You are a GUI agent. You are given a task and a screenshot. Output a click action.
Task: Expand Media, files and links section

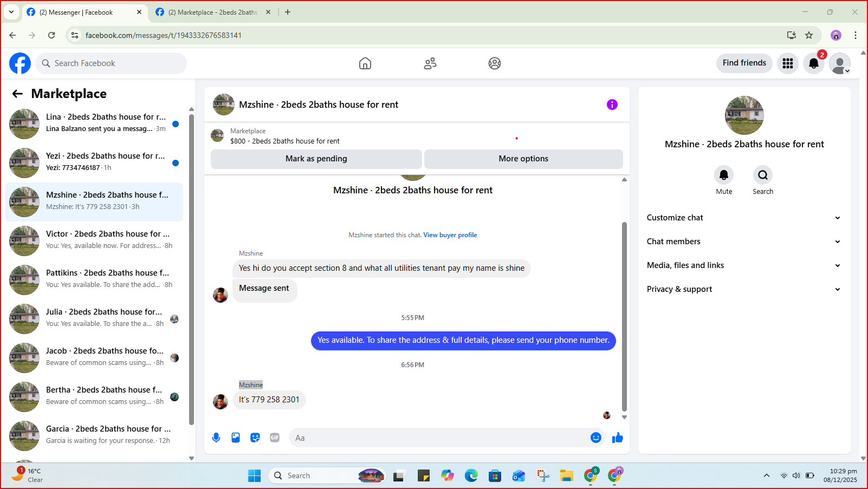744,265
